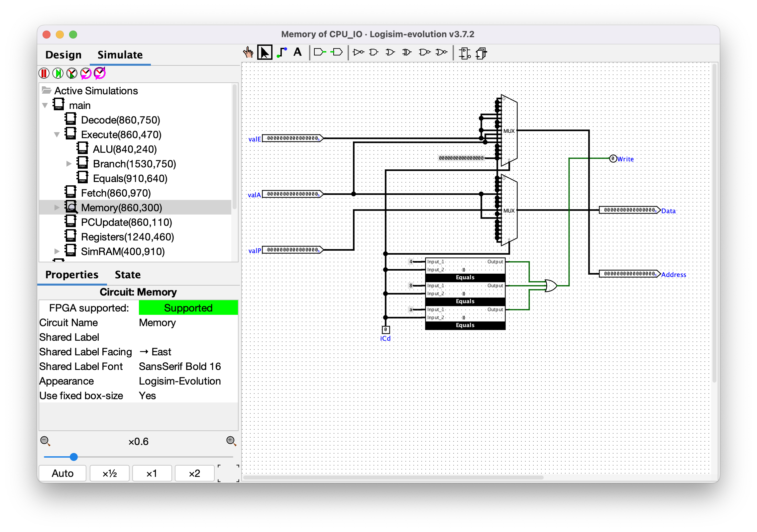Click the ×2 zoom button

(x=194, y=473)
